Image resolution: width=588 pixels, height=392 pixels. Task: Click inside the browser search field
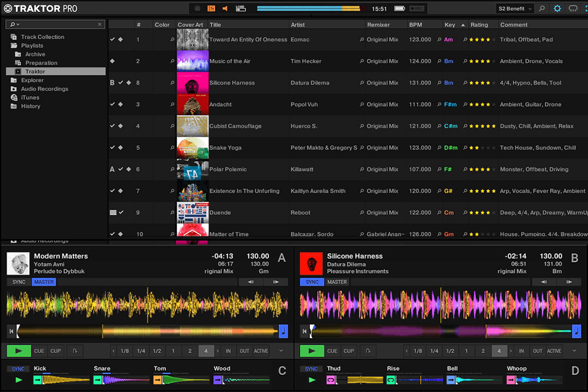pyautogui.click(x=56, y=24)
